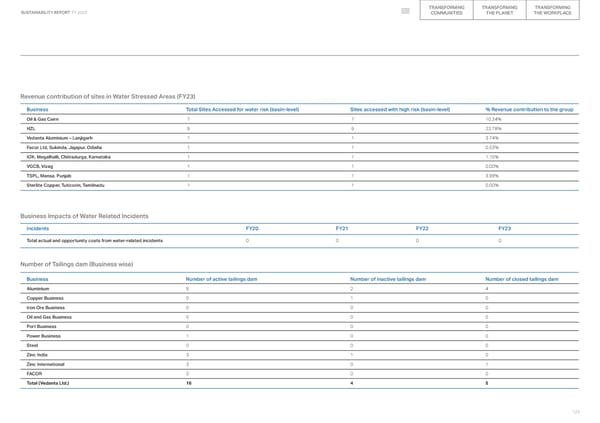Select the heading 'Business Impacts of Water Related Incidents'
600x423 pixels.
(x=84, y=216)
